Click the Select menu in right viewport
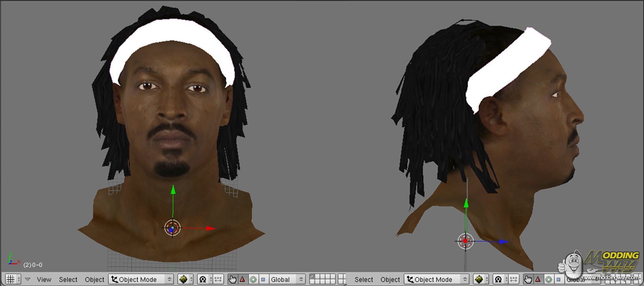The height and width of the screenshot is (286, 644). [x=363, y=279]
